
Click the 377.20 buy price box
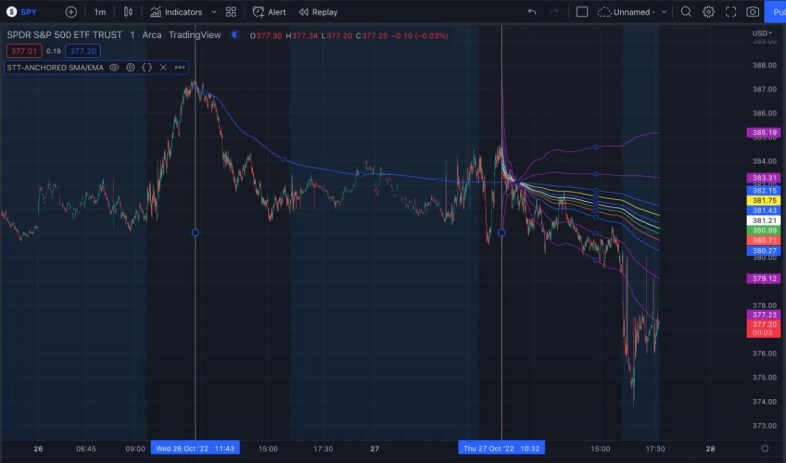pos(83,51)
